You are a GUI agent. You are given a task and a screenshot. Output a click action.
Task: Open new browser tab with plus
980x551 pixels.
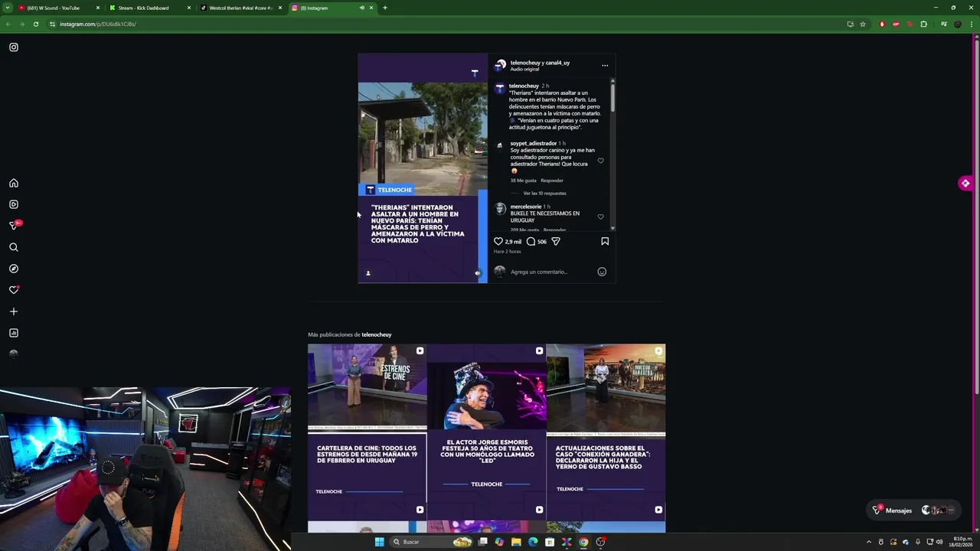point(385,8)
